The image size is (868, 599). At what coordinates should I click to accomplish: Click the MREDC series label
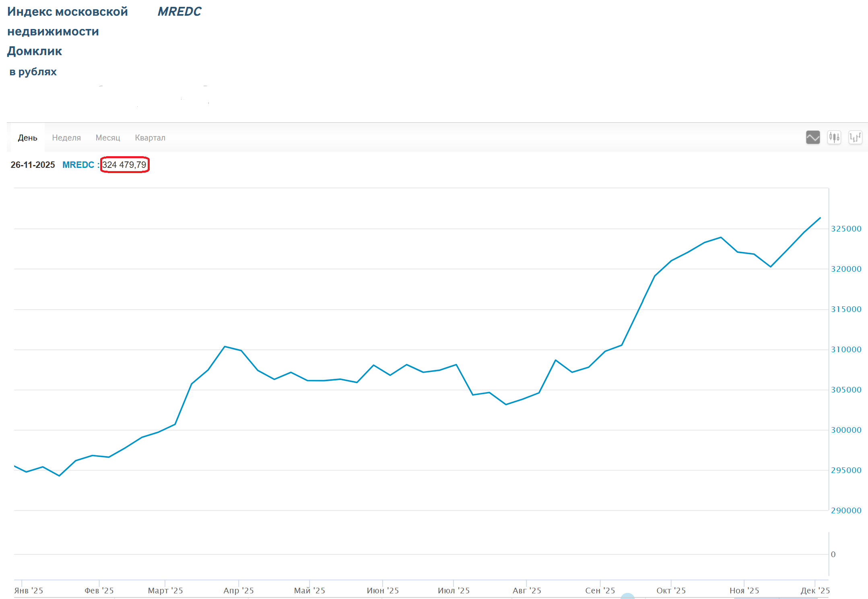(78, 165)
